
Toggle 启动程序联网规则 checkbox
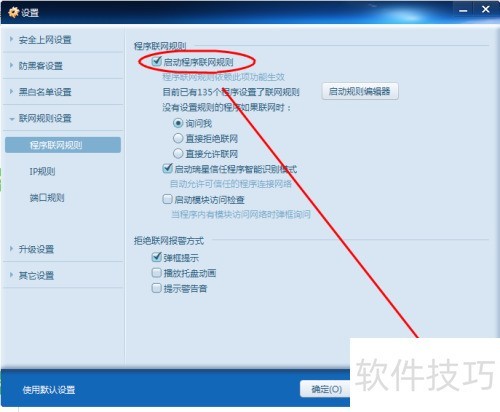156,61
